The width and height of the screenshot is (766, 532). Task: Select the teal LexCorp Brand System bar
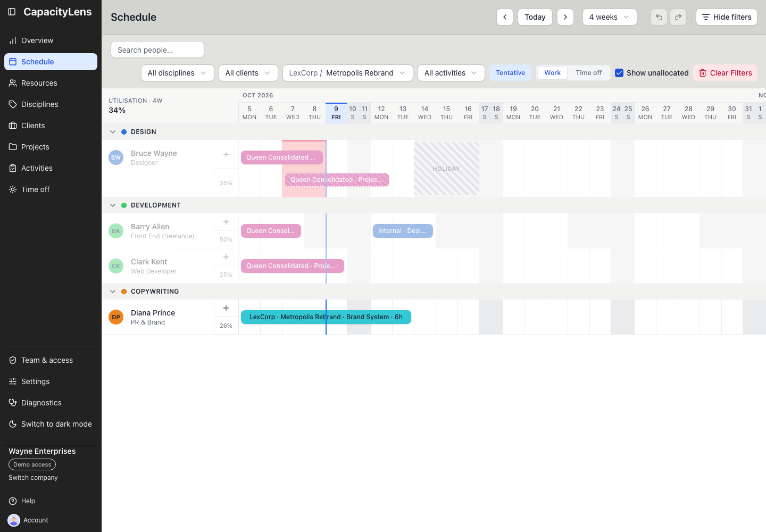pos(326,317)
